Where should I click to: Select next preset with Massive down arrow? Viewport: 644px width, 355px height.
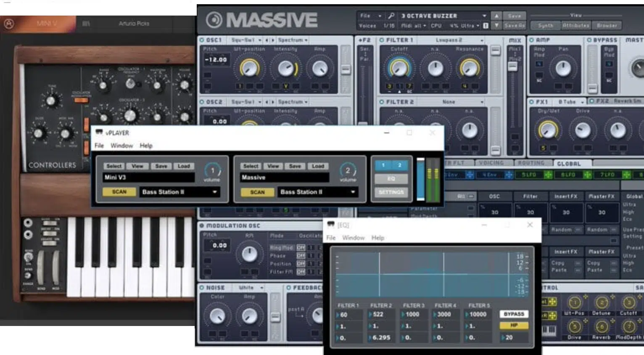496,26
